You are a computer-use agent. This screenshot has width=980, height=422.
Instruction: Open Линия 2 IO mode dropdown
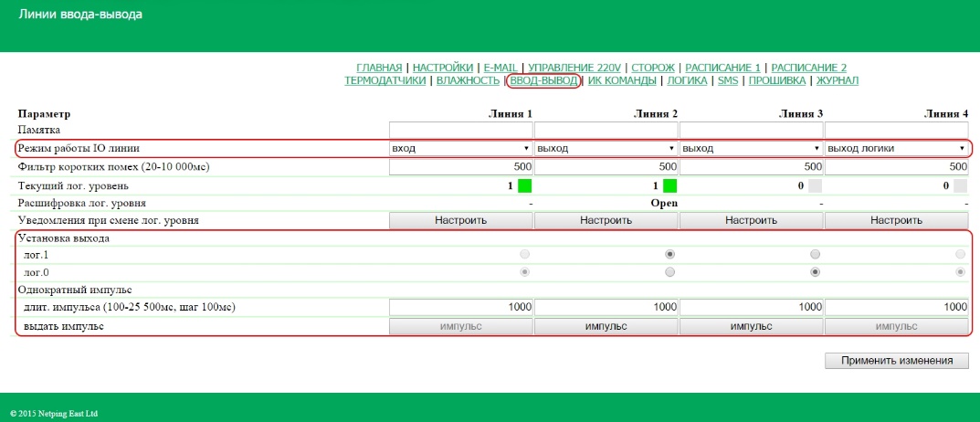tap(606, 148)
